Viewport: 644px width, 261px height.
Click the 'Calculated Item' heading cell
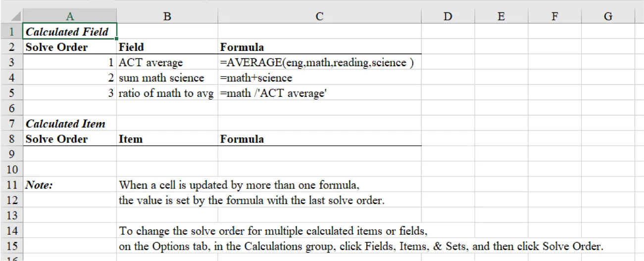(x=70, y=124)
